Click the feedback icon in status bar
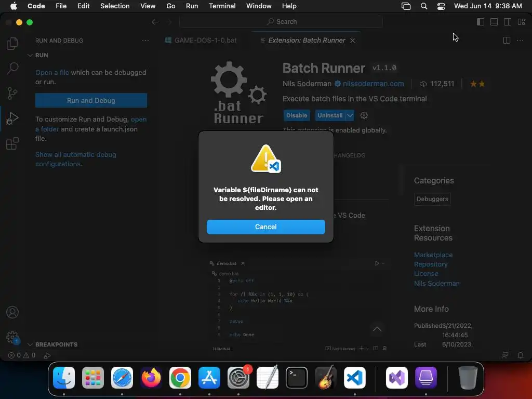The image size is (532, 399). click(x=505, y=355)
